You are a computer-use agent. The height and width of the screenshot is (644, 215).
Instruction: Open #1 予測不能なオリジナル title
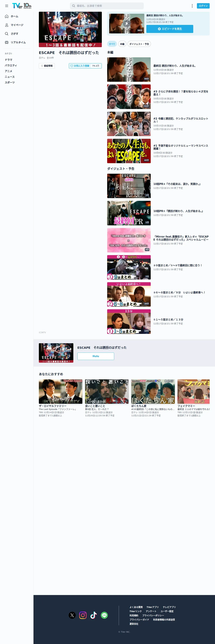(x=181, y=147)
